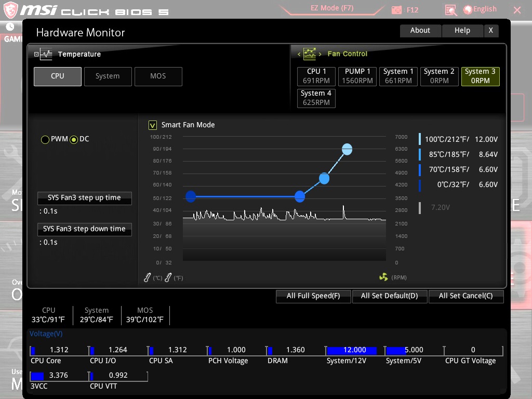
Task: Click the CPU Core 1.312 voltage bar
Action: coord(59,351)
